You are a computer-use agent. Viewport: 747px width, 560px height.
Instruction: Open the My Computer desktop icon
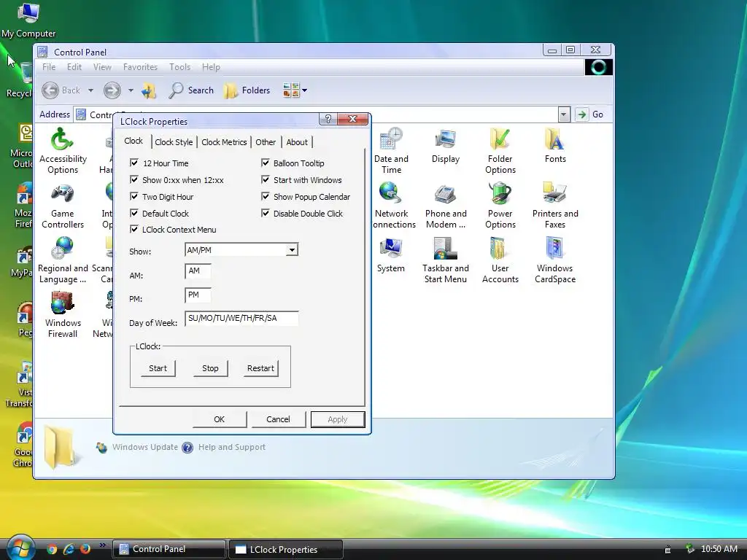pyautogui.click(x=28, y=20)
